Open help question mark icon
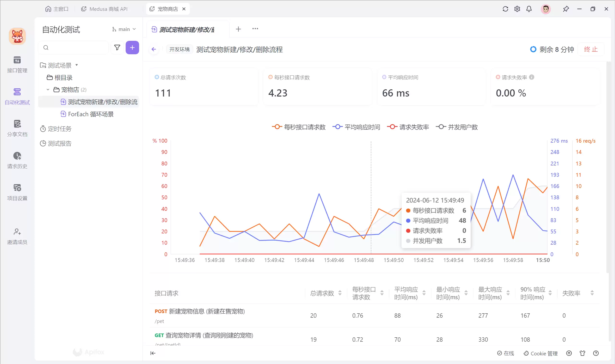The width and height of the screenshot is (615, 364). (x=596, y=353)
